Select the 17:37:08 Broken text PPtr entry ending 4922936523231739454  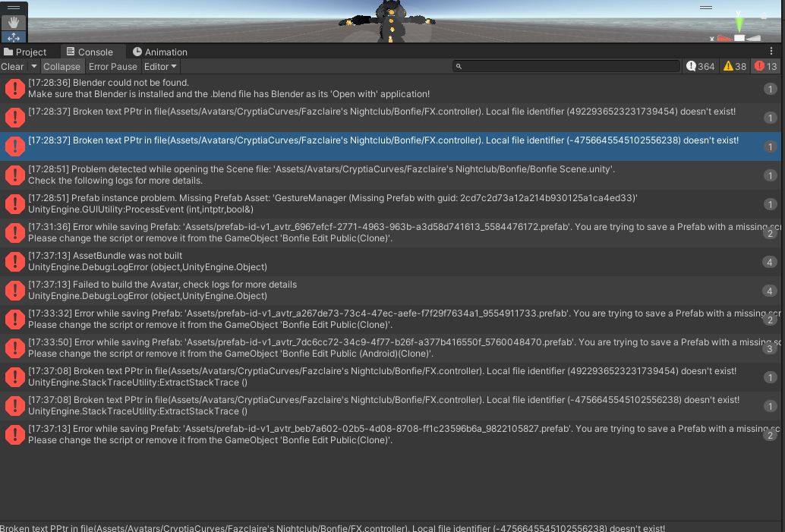(390, 377)
